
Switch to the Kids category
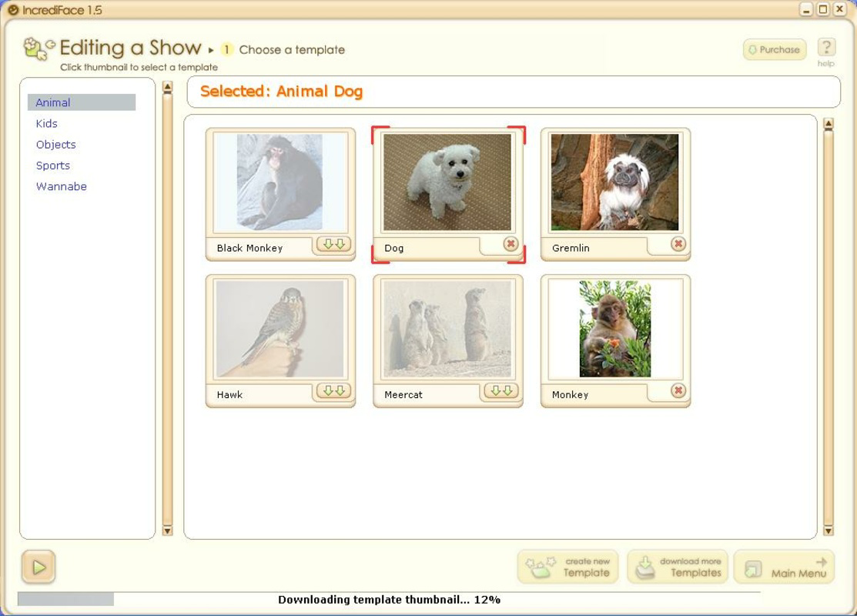[47, 123]
